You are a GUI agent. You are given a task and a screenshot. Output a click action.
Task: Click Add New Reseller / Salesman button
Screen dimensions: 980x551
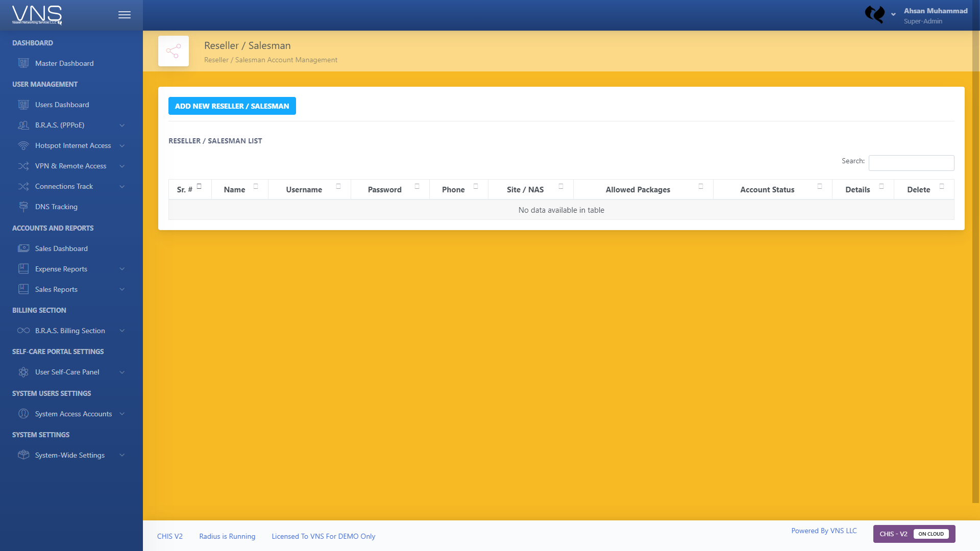point(232,106)
